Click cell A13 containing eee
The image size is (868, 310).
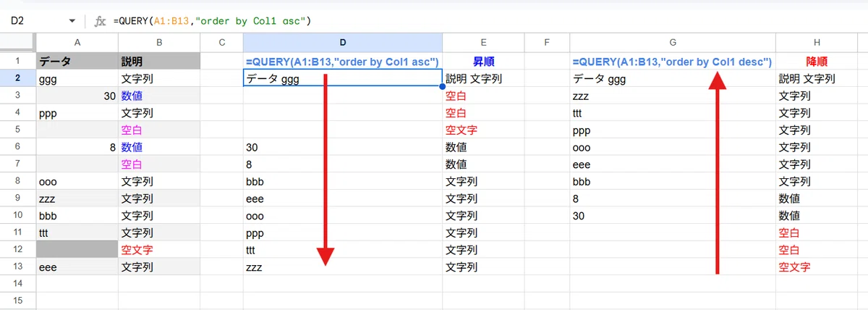point(77,267)
